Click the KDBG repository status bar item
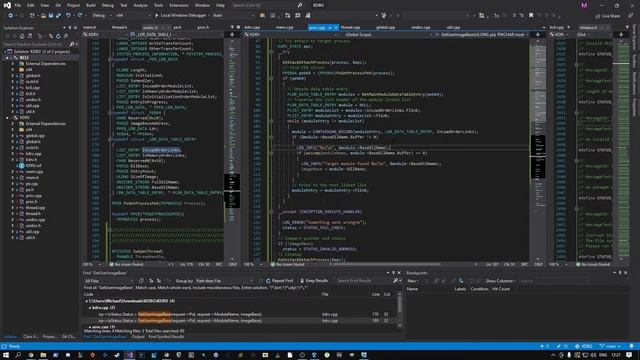Screen dimensions: 640x360 584,346
